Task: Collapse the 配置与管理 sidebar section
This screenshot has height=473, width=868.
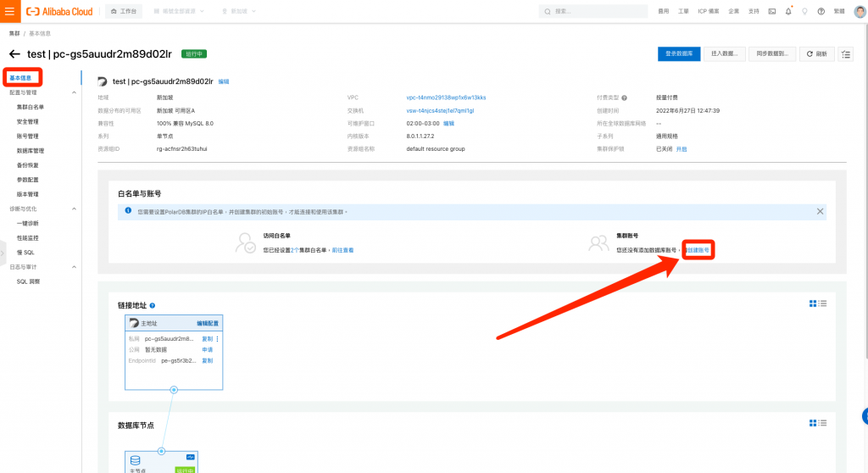Action: click(x=74, y=92)
